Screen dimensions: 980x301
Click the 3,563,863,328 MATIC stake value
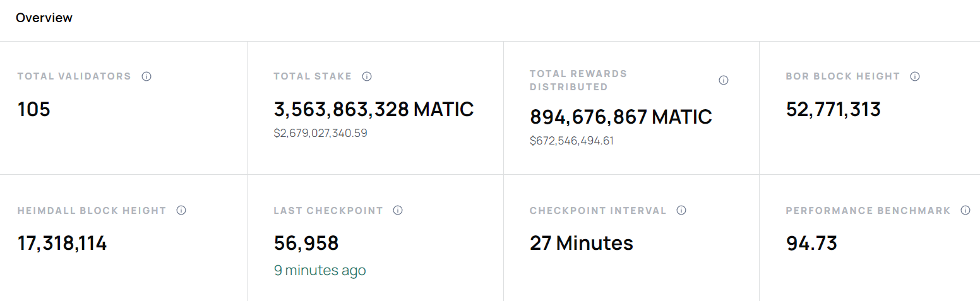[374, 109]
